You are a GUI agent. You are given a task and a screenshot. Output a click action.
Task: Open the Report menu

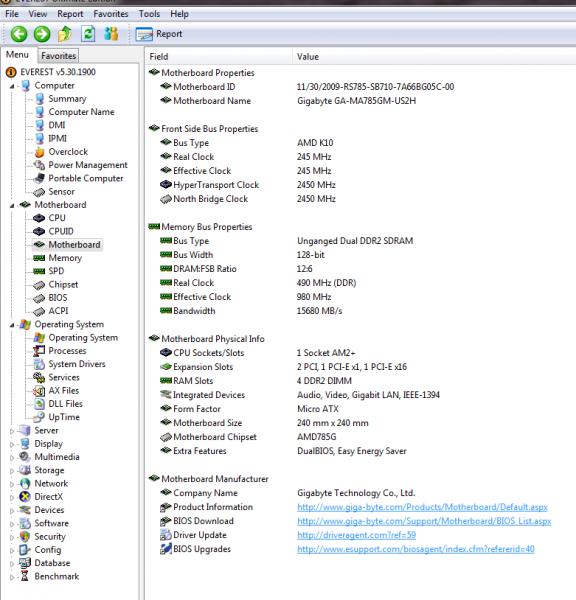70,14
